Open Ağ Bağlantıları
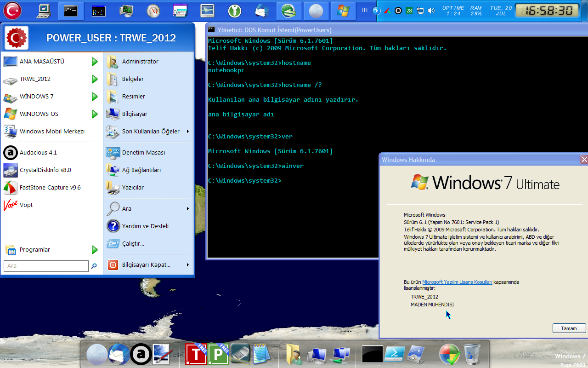 coord(148,170)
